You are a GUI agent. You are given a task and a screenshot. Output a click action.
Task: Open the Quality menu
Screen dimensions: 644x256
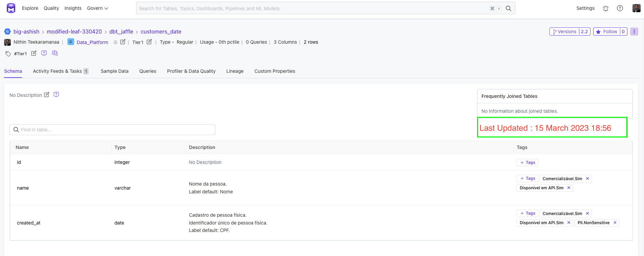pyautogui.click(x=51, y=8)
